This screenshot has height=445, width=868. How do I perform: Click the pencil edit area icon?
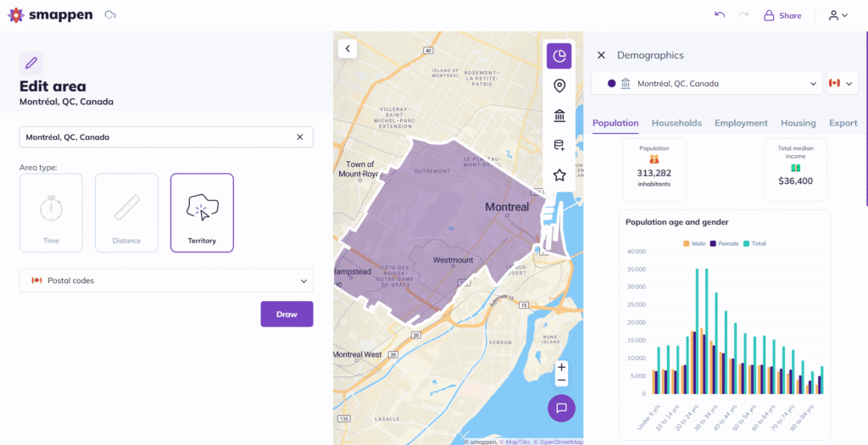coord(31,63)
